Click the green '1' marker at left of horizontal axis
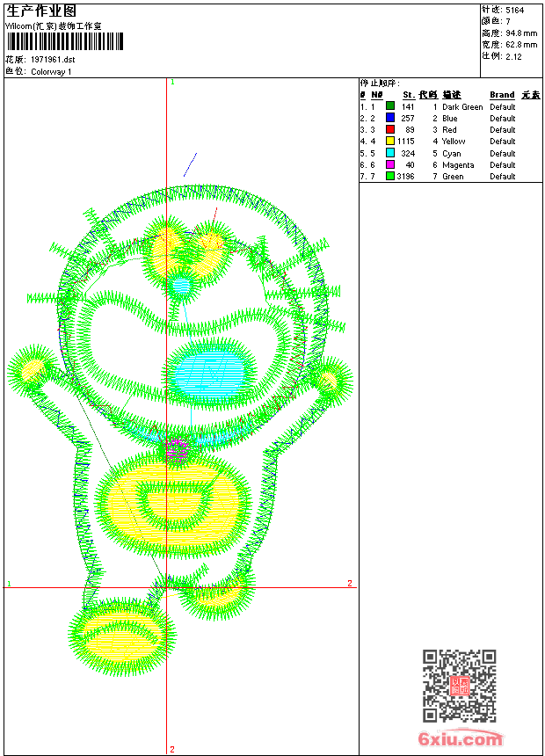This screenshot has width=545, height=756. click(9, 584)
